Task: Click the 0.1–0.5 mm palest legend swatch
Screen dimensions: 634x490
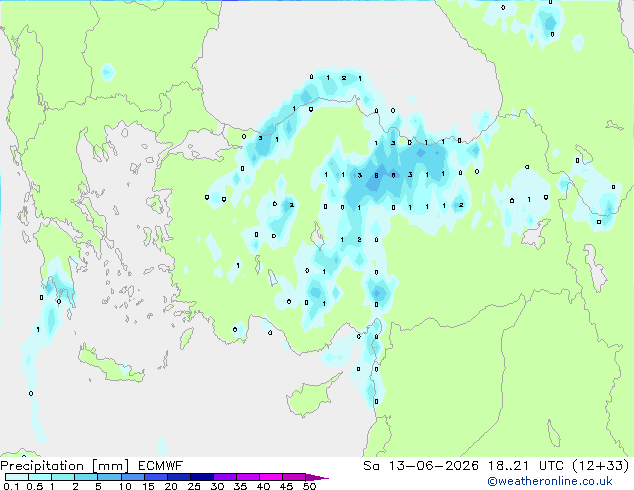Action: tap(17, 477)
